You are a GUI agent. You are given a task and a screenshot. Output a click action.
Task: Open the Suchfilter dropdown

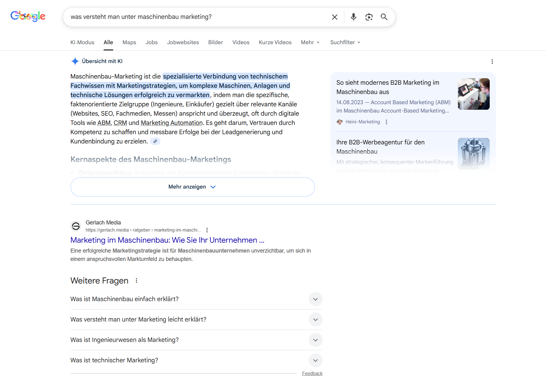[345, 42]
